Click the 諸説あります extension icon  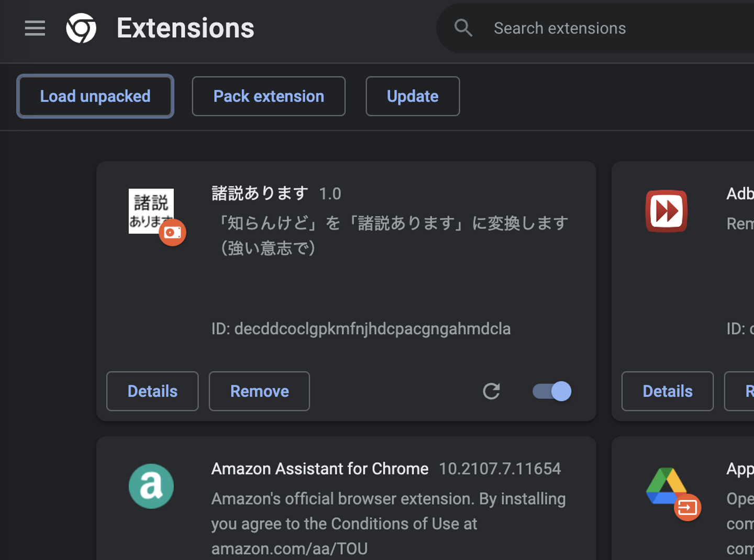pyautogui.click(x=151, y=210)
